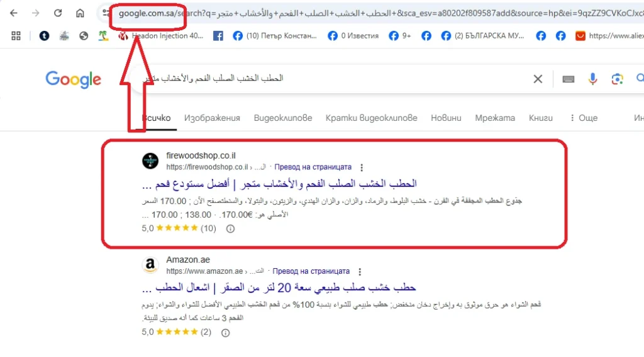Switch to the Изображения tab
Image resolution: width=644 pixels, height=357 pixels.
[212, 118]
